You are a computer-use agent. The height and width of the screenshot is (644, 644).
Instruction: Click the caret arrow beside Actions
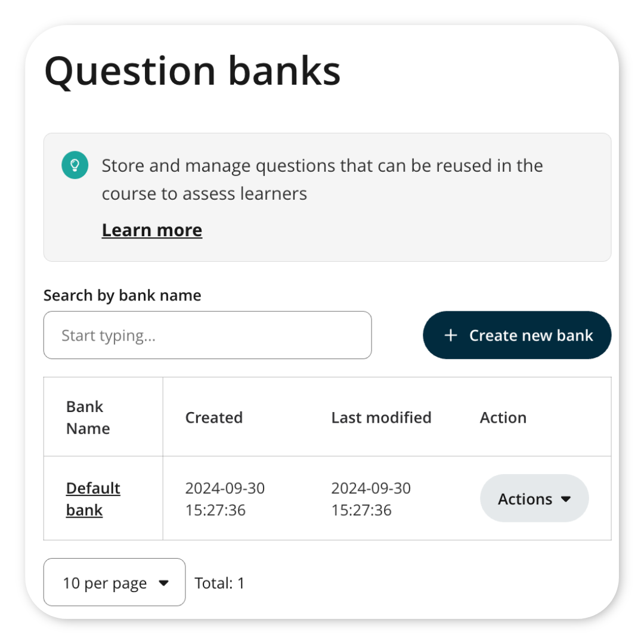click(x=565, y=499)
